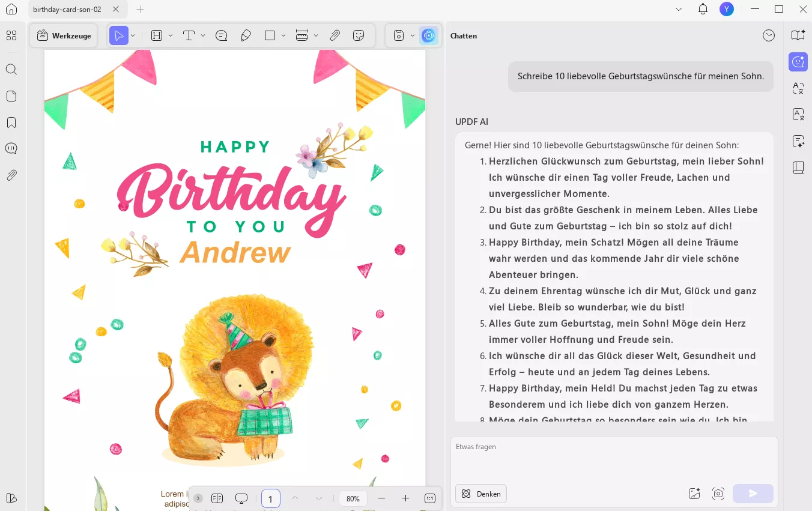812x511 pixels.
Task: Click the send message button
Action: tap(753, 494)
